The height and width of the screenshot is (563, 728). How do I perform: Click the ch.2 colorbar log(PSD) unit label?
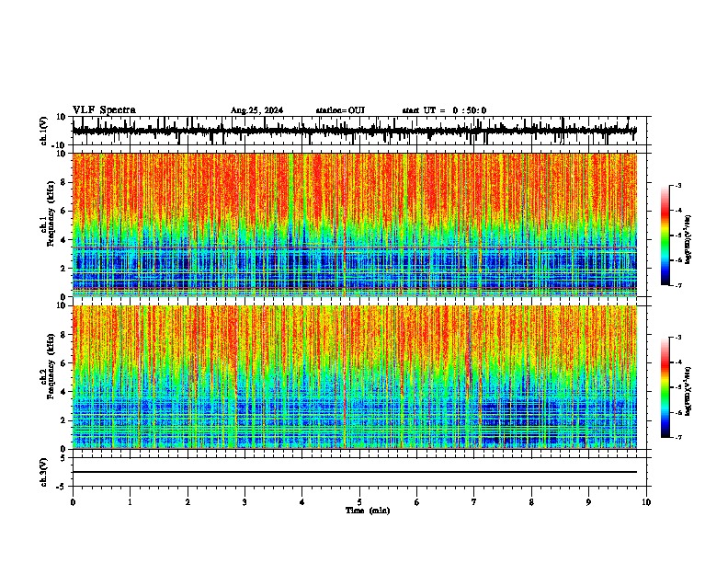(x=688, y=391)
